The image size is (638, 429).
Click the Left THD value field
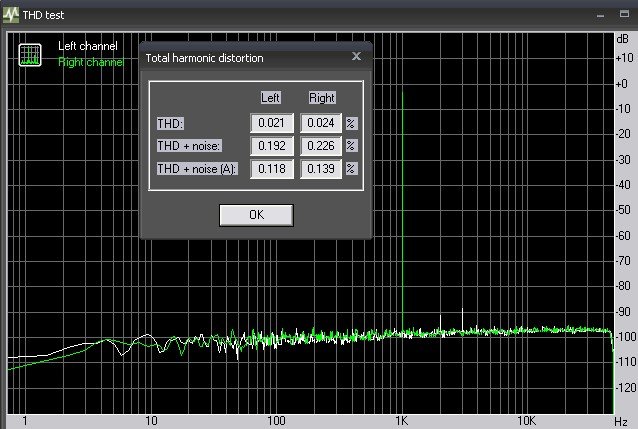[271, 123]
